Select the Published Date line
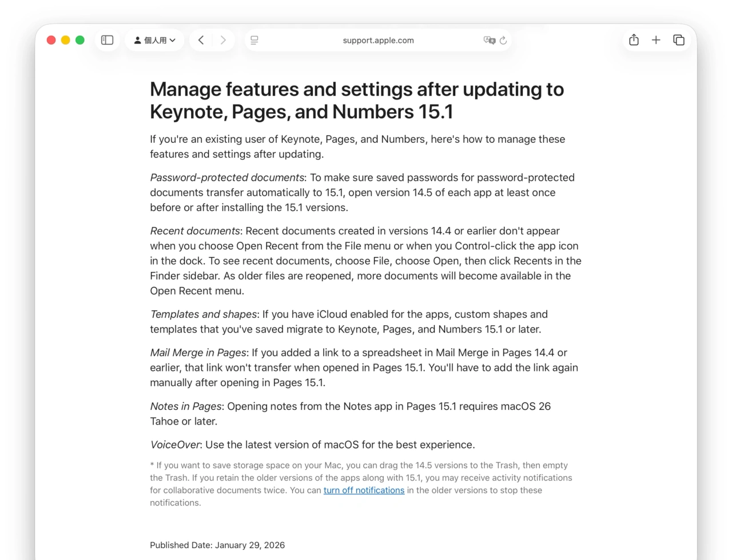This screenshot has height=560, width=732. 217,545
